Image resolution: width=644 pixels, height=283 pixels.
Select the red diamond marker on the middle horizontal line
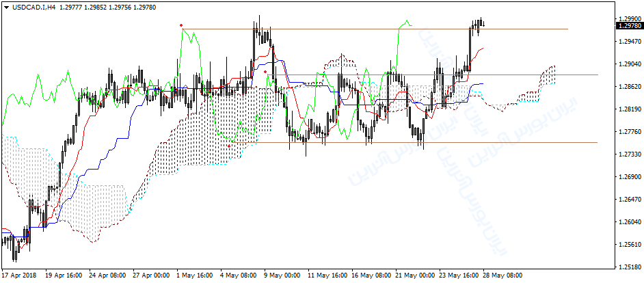[x=265, y=72]
